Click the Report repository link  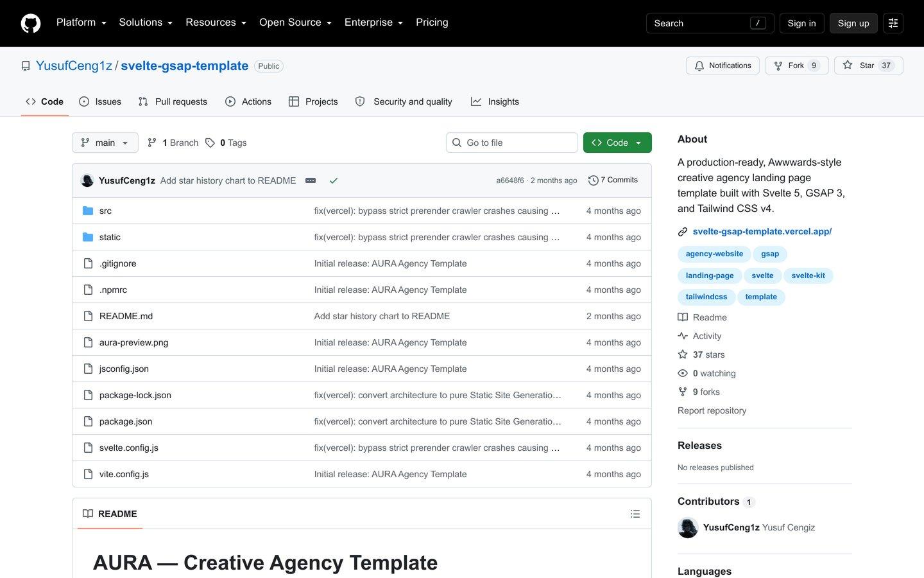click(712, 410)
